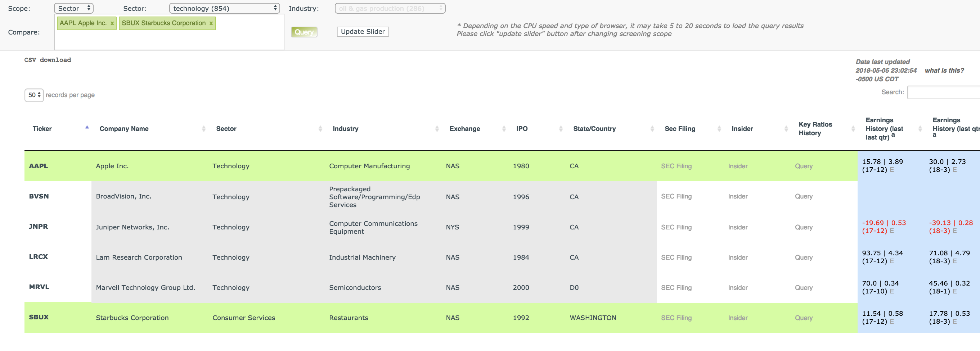The image size is (980, 351).
Task: Click the green Query button
Action: coord(304,32)
